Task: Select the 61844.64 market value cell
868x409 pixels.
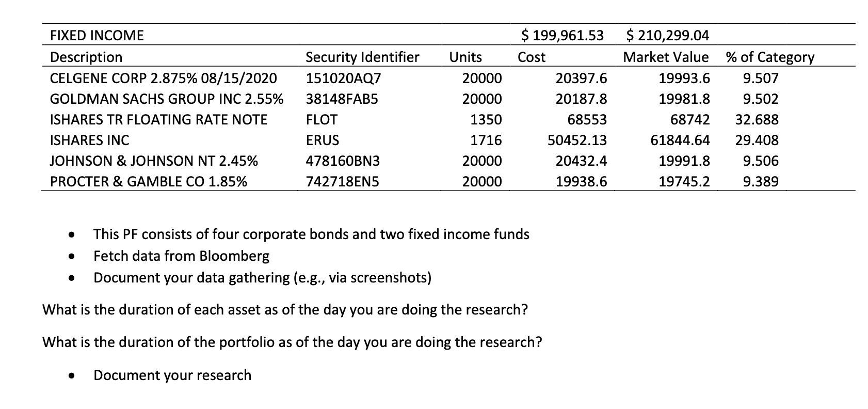Action: (680, 140)
